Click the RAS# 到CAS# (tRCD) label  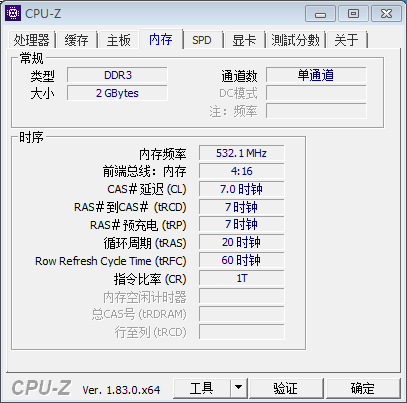(x=130, y=207)
